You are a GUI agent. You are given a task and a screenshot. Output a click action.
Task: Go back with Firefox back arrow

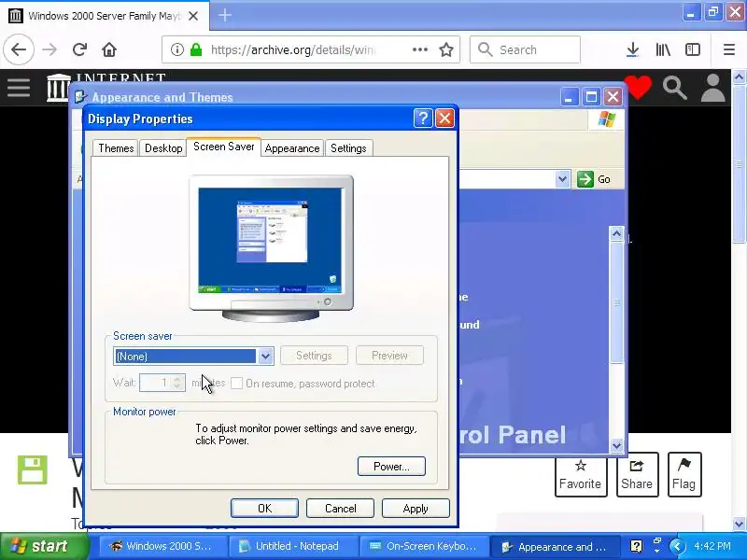tap(19, 49)
